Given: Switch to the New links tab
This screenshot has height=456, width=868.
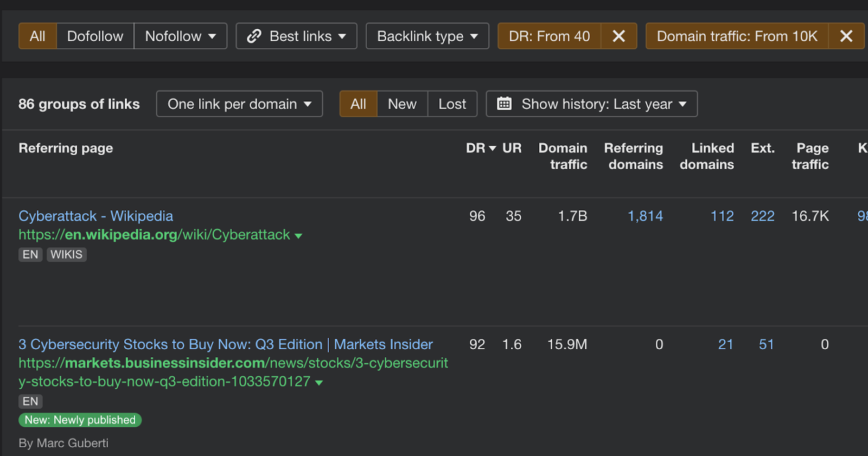Looking at the screenshot, I should click(x=402, y=104).
